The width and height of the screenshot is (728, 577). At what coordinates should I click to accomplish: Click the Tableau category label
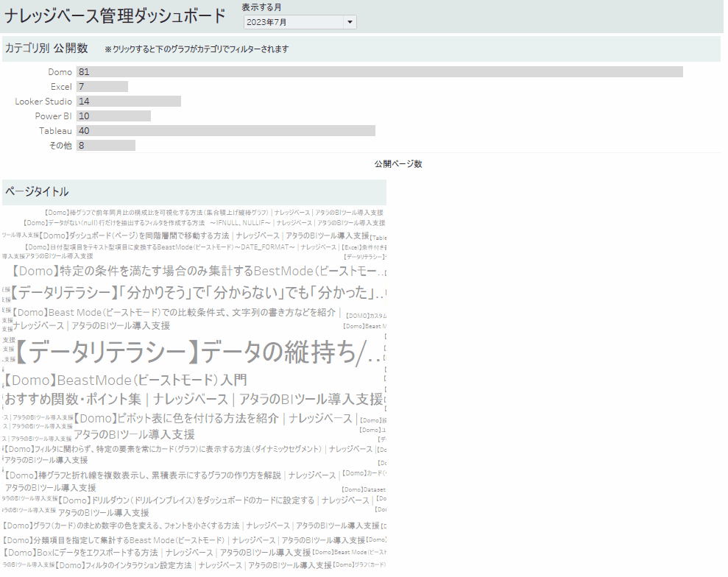55,131
